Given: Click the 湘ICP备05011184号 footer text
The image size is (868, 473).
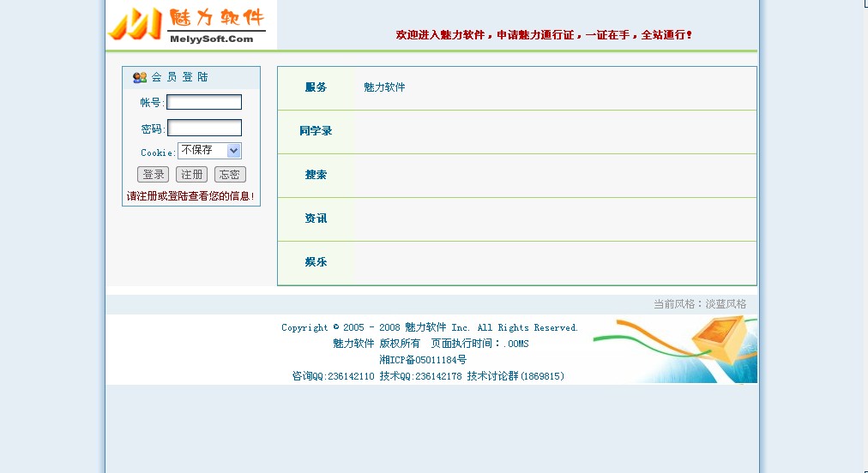Looking at the screenshot, I should [x=423, y=360].
